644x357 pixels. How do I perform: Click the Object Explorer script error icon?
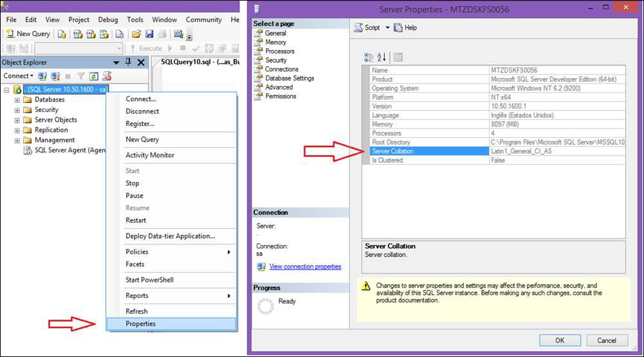click(107, 76)
